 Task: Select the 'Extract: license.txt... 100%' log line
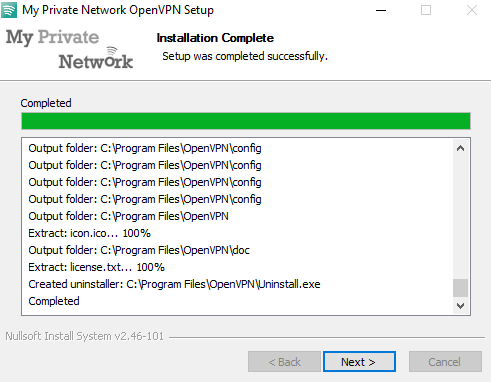click(x=96, y=267)
